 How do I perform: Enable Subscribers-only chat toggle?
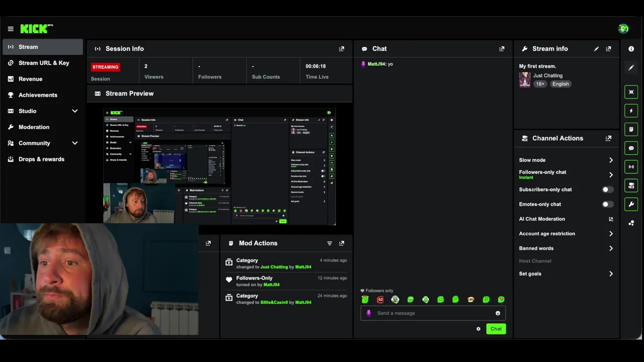(x=608, y=190)
